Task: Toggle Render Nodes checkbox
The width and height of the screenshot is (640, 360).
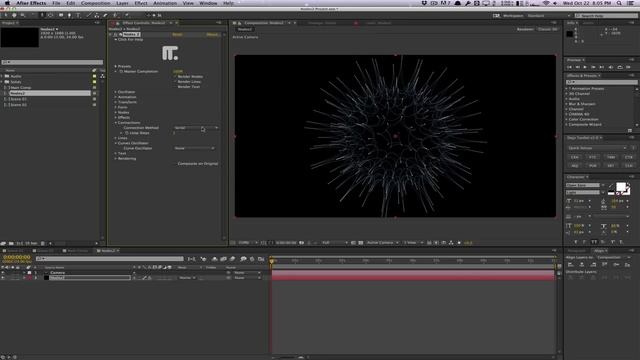Action: [x=176, y=76]
